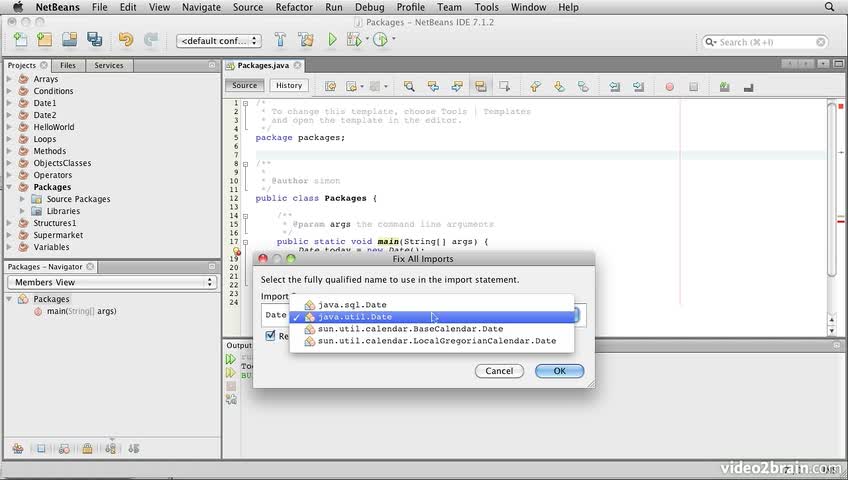Screen dimensions: 848x480
Task: Click Next Bookmark icon in editor
Action: click(x=559, y=86)
